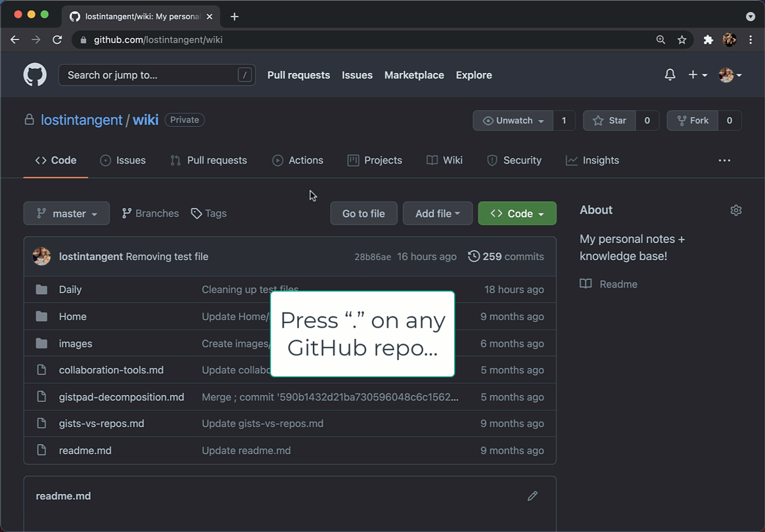Open the Removing test file commit message
This screenshot has height=532, width=765.
(x=167, y=257)
